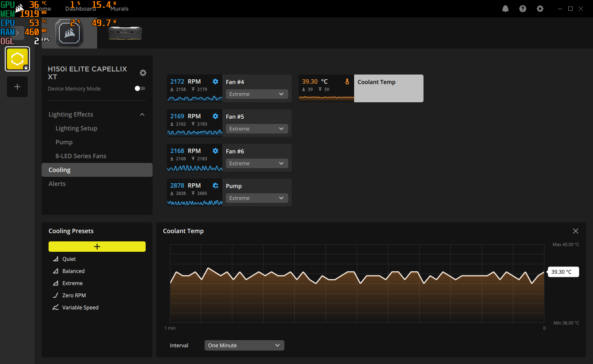
Task: Open Pump lighting page
Action: coord(64,142)
